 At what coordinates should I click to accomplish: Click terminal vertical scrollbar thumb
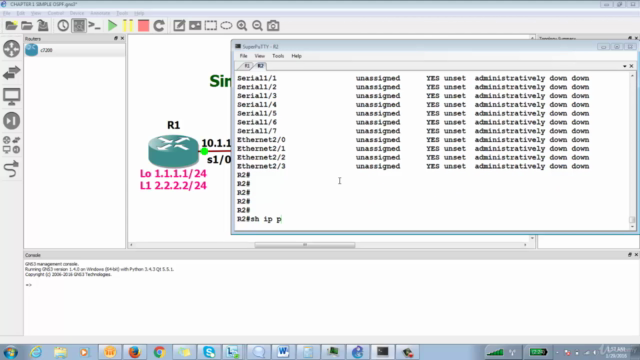[632, 220]
